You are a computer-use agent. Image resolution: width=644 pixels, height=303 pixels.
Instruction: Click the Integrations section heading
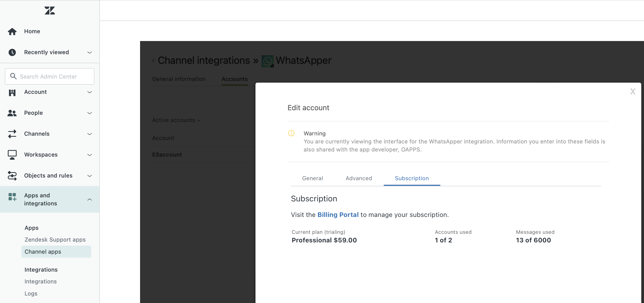tap(41, 270)
